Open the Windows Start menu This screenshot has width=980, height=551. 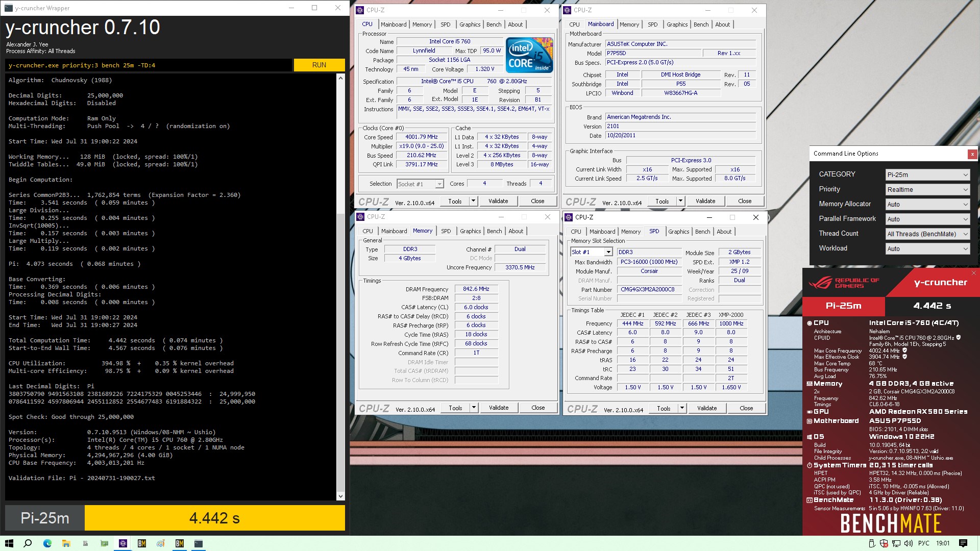point(9,543)
